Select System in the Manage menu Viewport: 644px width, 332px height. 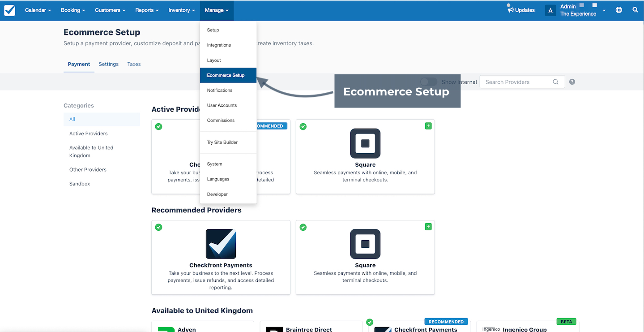[228, 164]
